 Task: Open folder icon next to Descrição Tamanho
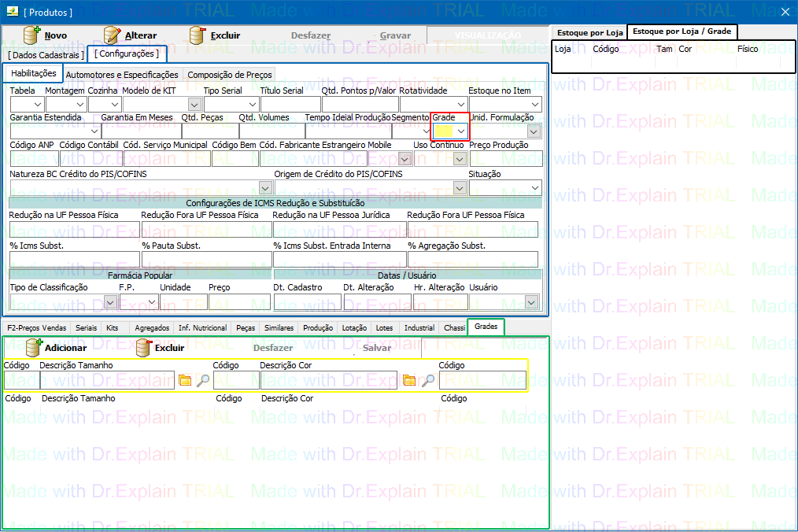pos(185,380)
